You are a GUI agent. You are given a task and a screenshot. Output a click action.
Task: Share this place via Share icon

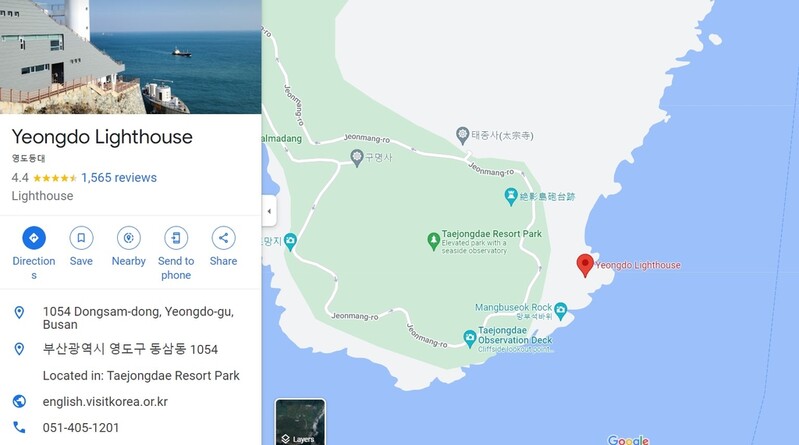(x=223, y=238)
